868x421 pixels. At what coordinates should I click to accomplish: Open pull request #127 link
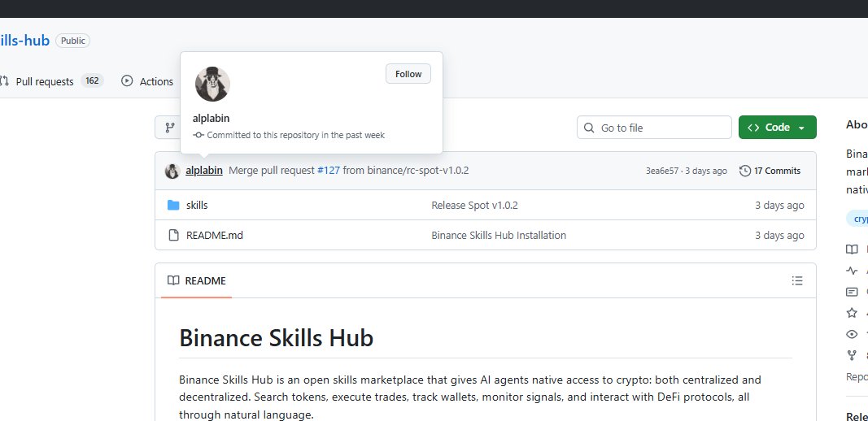click(329, 171)
